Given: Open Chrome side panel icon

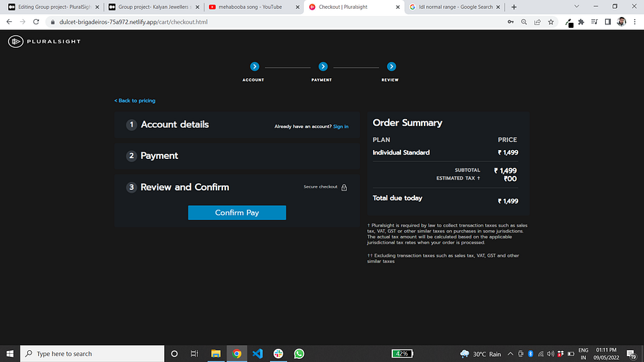Looking at the screenshot, I should (x=608, y=22).
